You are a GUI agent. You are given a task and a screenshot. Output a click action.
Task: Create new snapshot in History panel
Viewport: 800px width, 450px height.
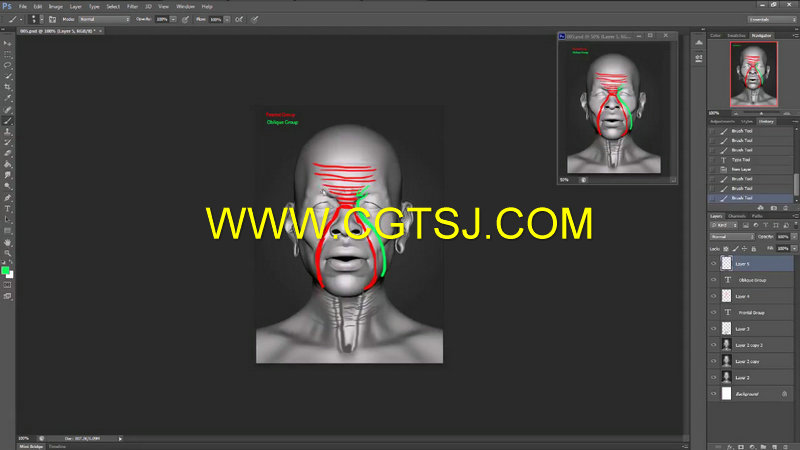pos(773,208)
